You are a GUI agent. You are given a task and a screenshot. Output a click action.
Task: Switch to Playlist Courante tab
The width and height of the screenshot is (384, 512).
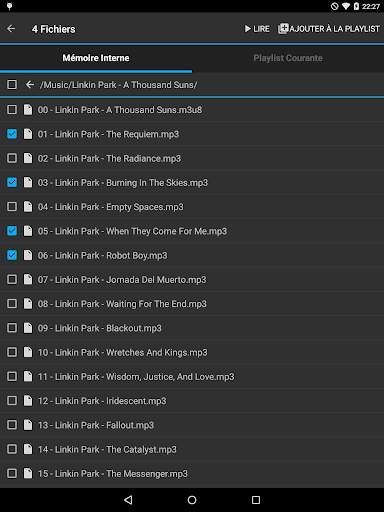(x=288, y=58)
